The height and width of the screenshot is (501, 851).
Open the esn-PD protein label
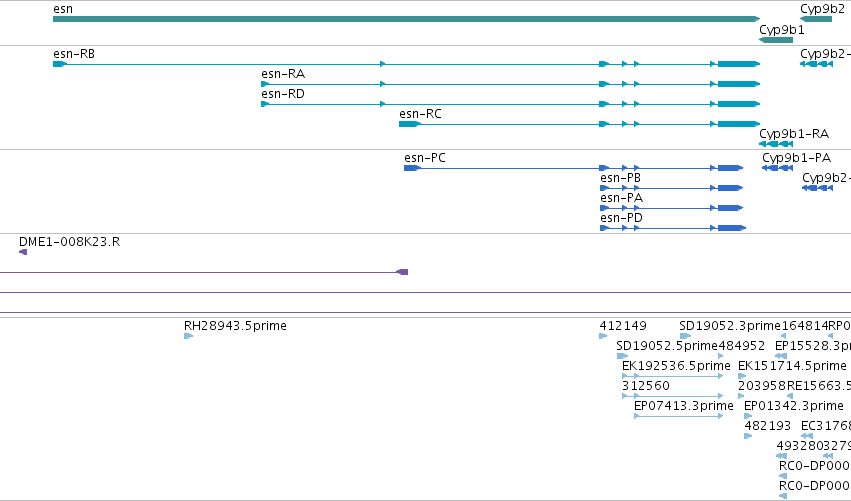tap(621, 218)
